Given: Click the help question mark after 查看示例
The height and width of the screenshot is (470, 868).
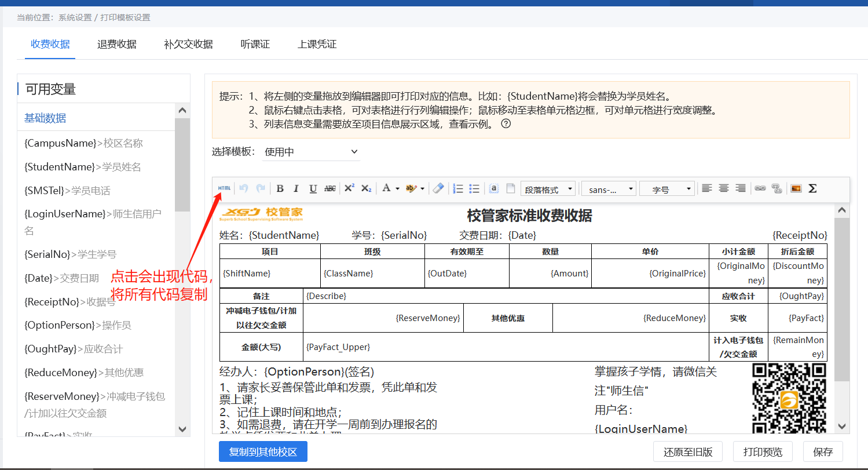Looking at the screenshot, I should coord(506,123).
